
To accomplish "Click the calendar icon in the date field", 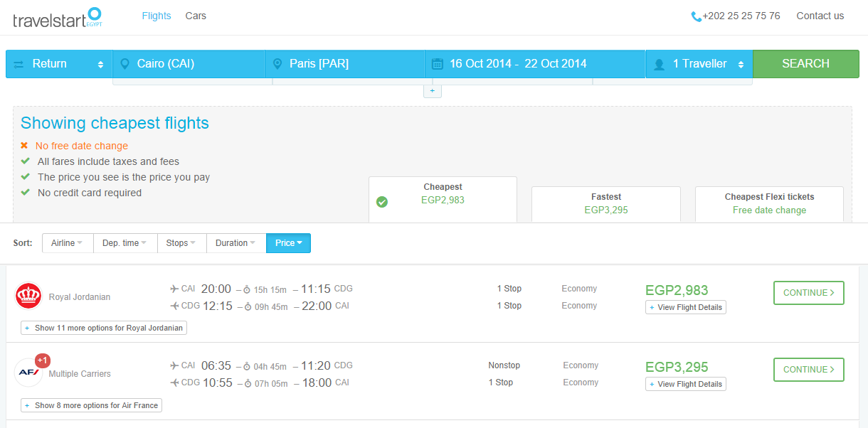I will (438, 64).
